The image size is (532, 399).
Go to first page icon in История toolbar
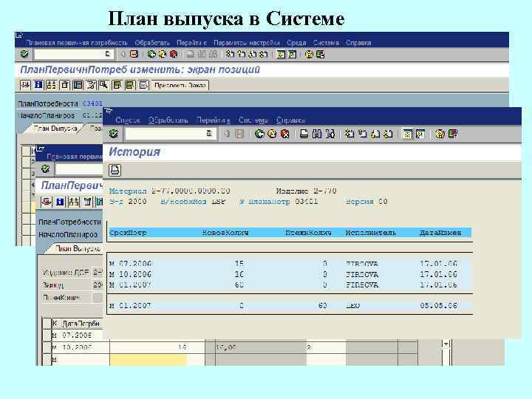point(349,134)
